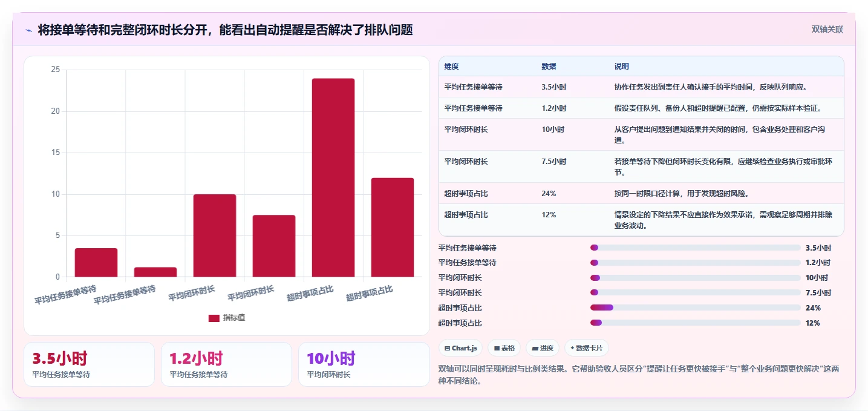Image resolution: width=868 pixels, height=411 pixels.
Task: Click the progress bar for 1.2小时
Action: (x=696, y=263)
